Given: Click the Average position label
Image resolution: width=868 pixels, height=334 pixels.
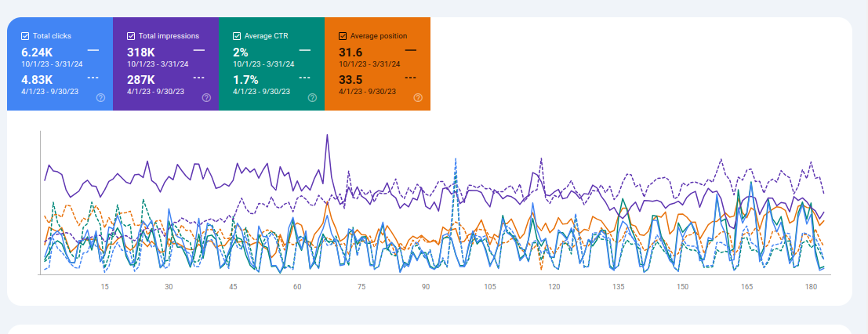Looking at the screenshot, I should click(379, 36).
